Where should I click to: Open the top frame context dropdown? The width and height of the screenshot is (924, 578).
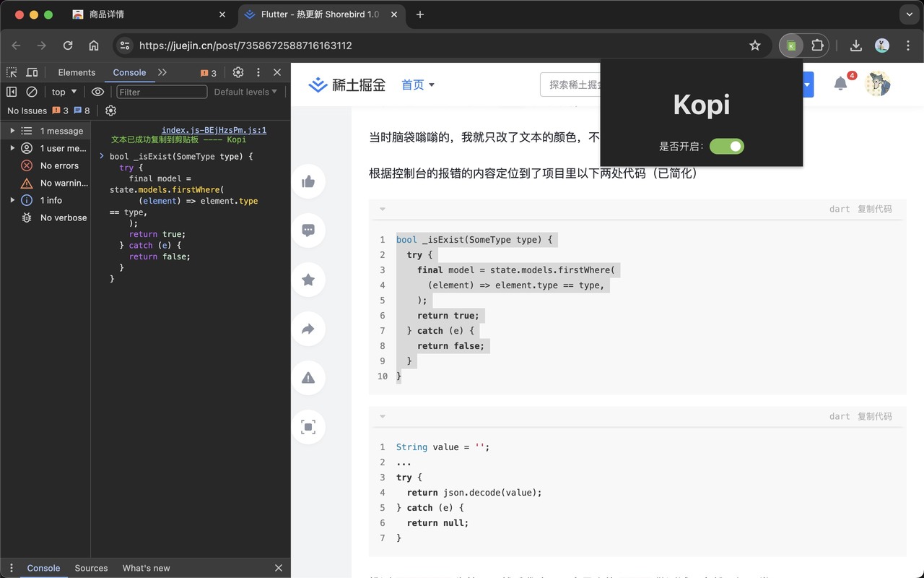pos(63,92)
